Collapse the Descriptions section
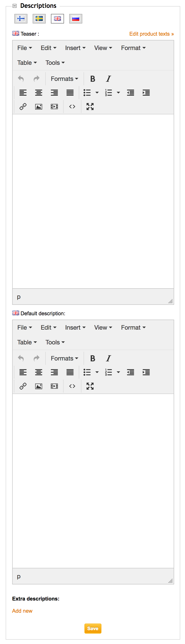This screenshot has width=185, height=644. click(15, 6)
